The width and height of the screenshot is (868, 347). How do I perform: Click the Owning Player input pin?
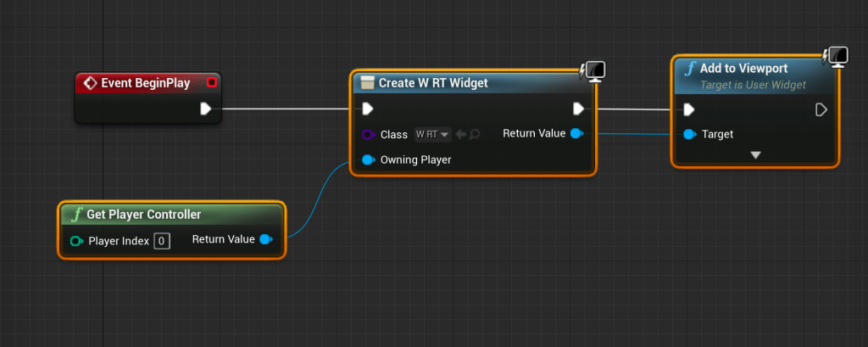pyautogui.click(x=368, y=160)
